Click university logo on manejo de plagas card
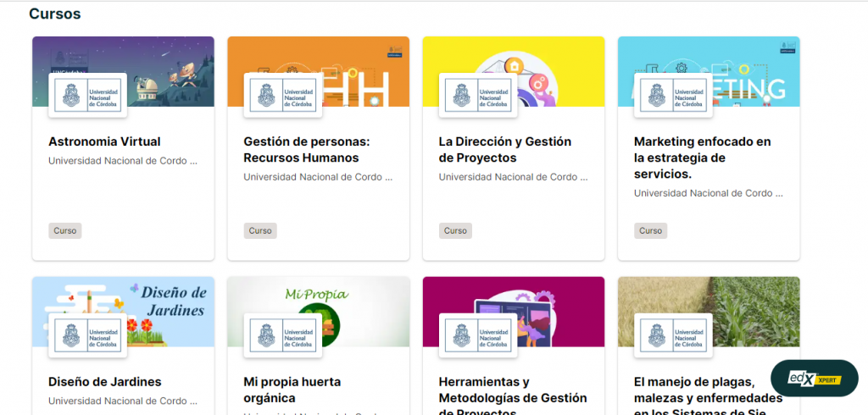This screenshot has width=868, height=415. [673, 335]
